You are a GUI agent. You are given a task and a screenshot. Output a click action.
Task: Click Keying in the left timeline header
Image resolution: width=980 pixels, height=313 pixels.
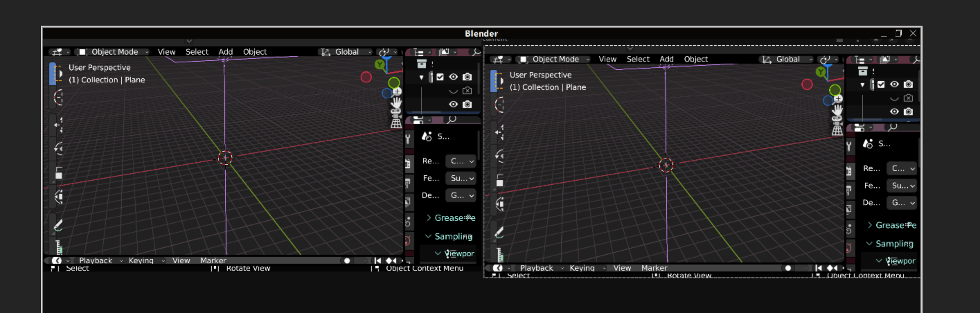[x=141, y=260]
